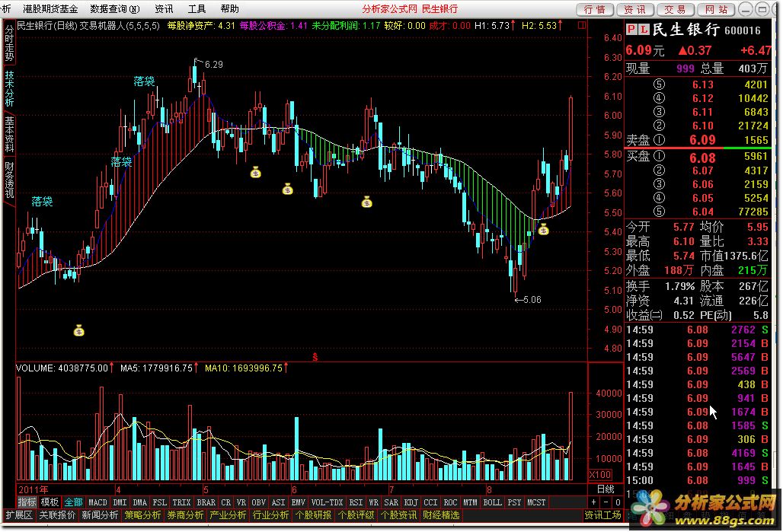Open the 关联报价 tab
Image resolution: width=783 pixels, height=532 pixels.
click(57, 515)
